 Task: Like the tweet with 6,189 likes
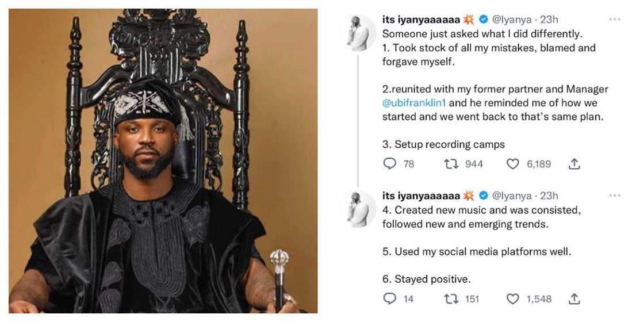pos(513,164)
